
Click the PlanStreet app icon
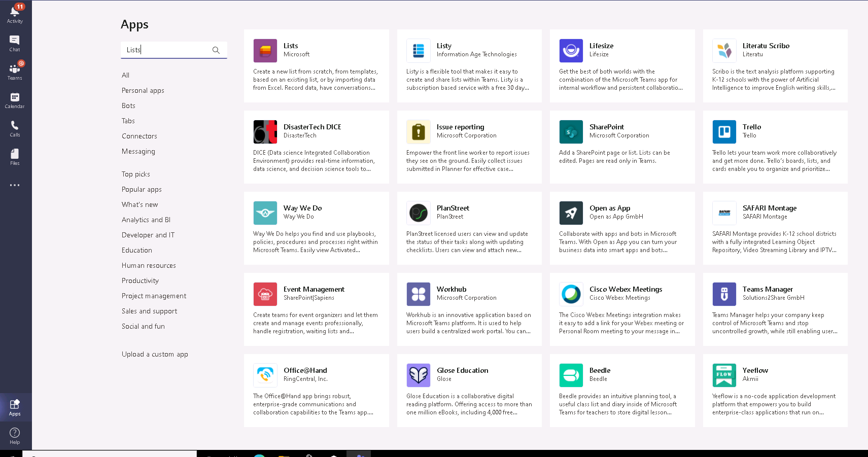click(x=419, y=213)
